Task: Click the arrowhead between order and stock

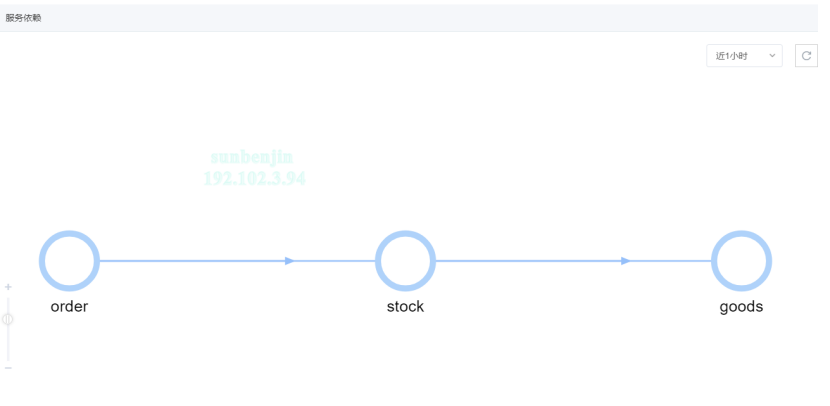Action: pyautogui.click(x=289, y=261)
